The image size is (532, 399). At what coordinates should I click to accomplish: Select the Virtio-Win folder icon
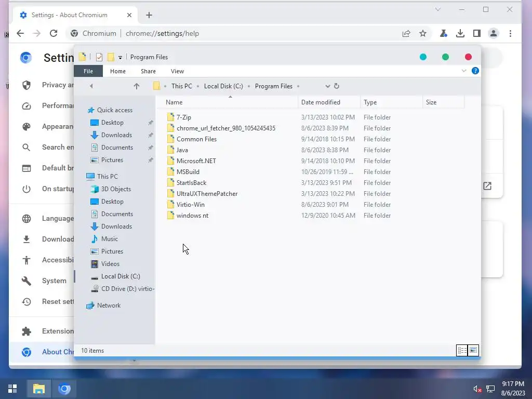point(170,205)
